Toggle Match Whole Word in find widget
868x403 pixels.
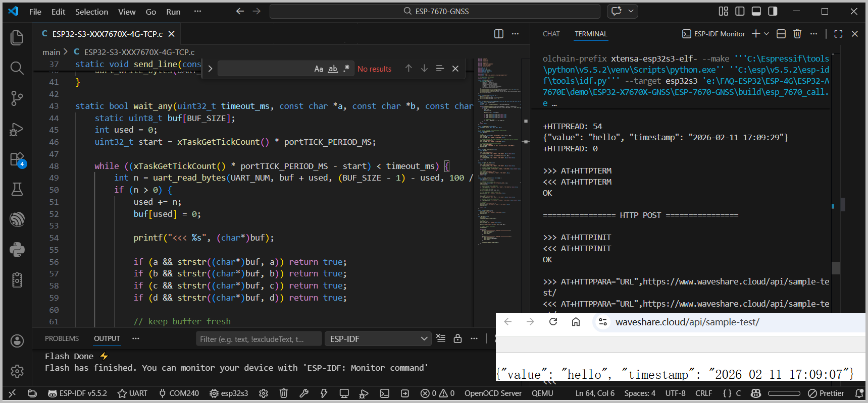point(333,69)
